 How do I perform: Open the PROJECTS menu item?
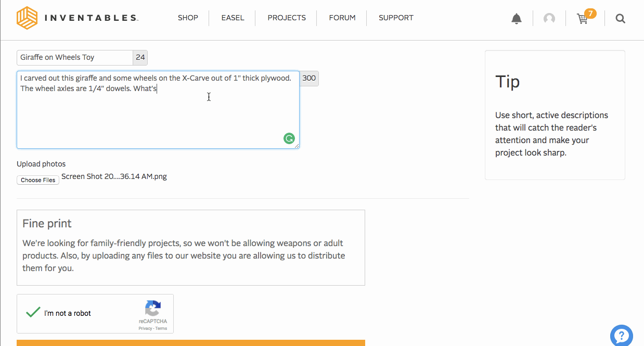coord(287,18)
